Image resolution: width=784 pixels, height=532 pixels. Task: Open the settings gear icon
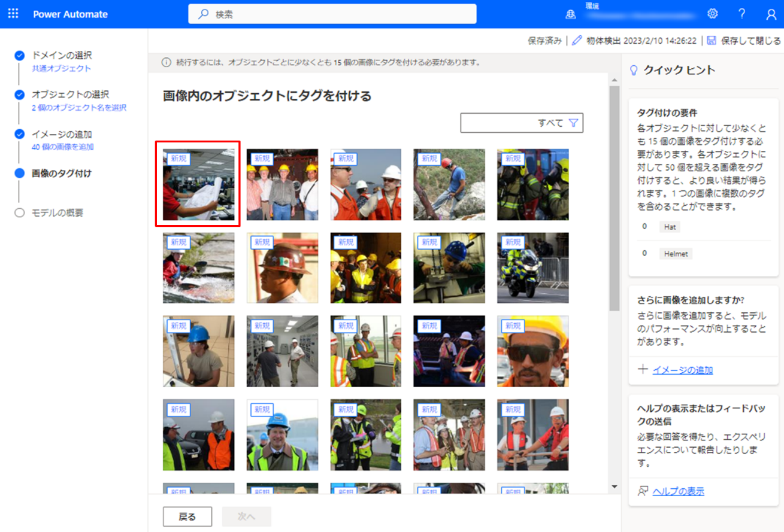712,14
